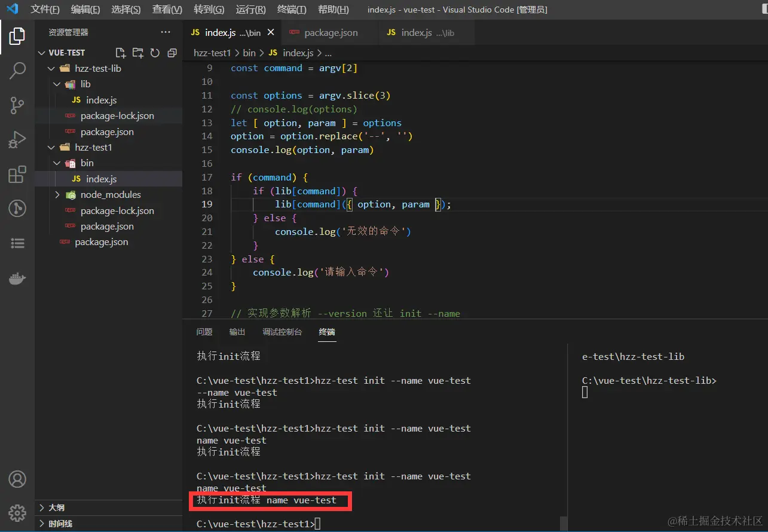Close the index.js bin editor tab
Screen dimensions: 768x532
pos(271,33)
